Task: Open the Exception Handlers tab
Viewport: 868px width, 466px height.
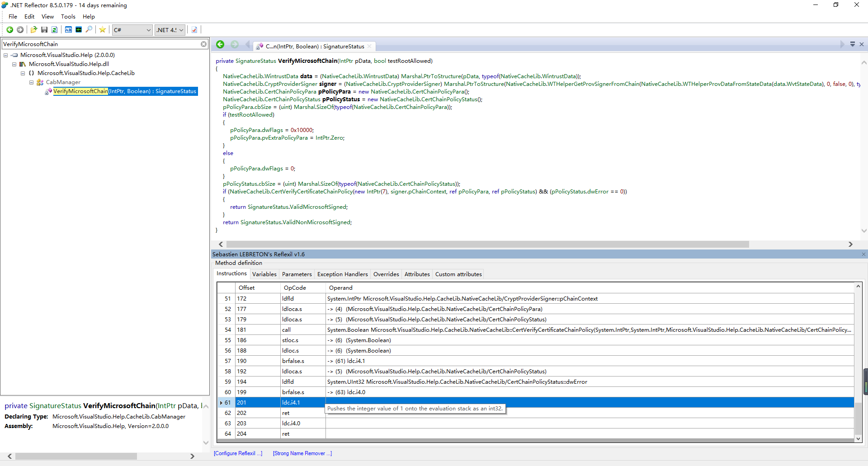Action: (x=342, y=274)
